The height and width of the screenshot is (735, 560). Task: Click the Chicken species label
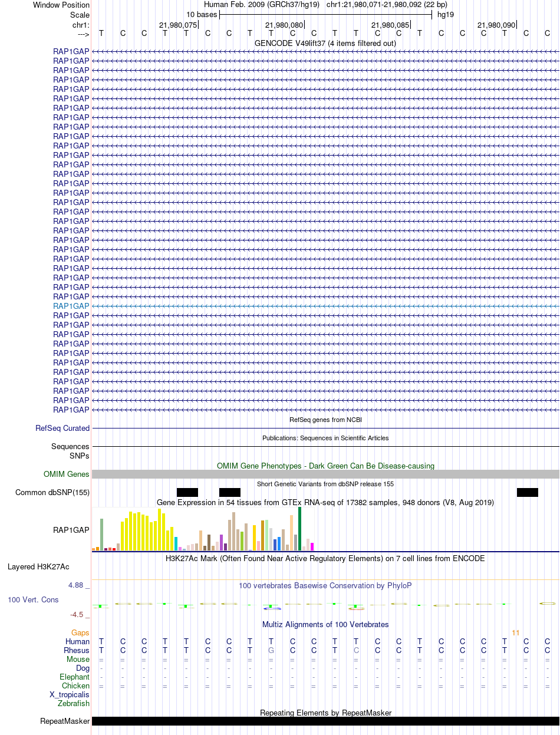tap(75, 685)
